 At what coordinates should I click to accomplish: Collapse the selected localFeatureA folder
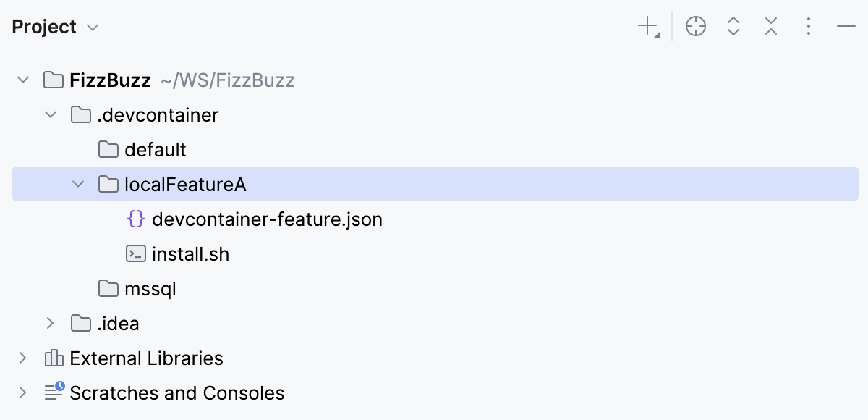(77, 184)
